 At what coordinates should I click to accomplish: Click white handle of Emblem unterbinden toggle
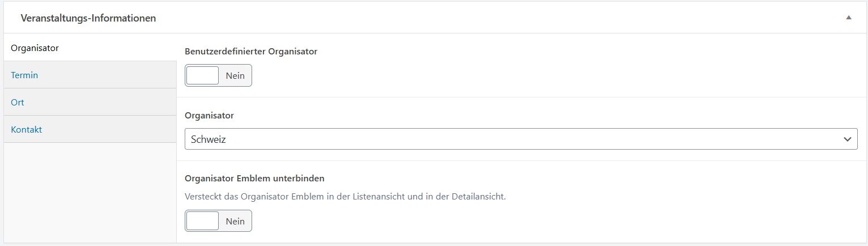point(203,221)
